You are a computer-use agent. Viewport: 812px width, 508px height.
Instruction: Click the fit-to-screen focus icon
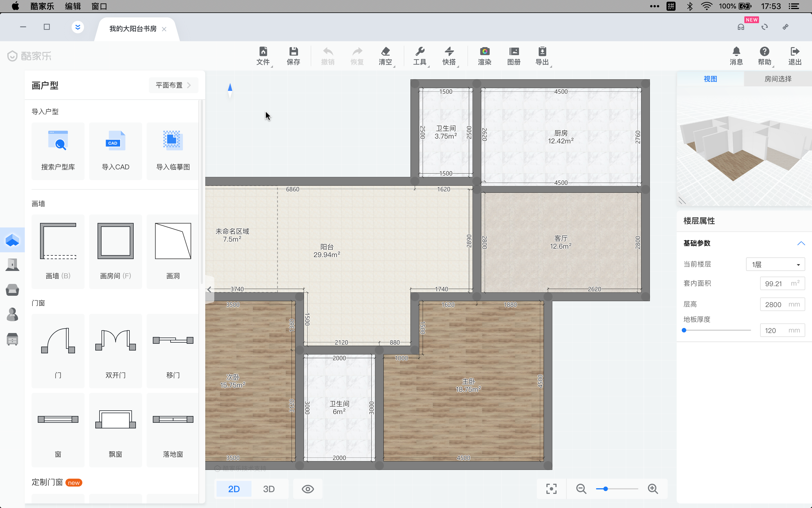[x=551, y=489]
